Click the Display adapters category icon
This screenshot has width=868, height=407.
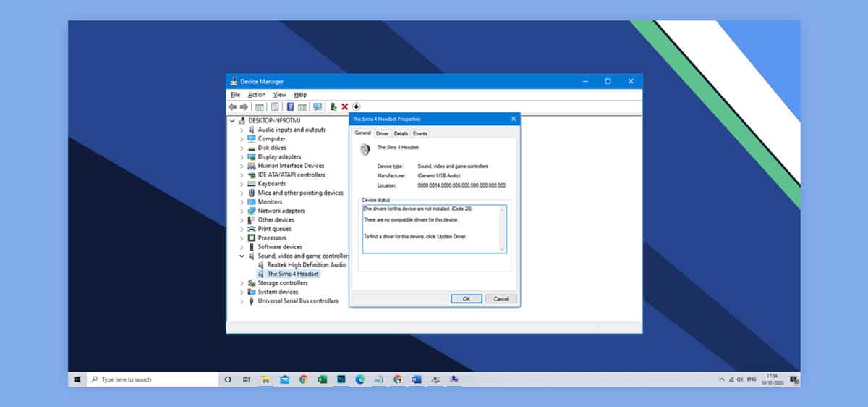[251, 156]
